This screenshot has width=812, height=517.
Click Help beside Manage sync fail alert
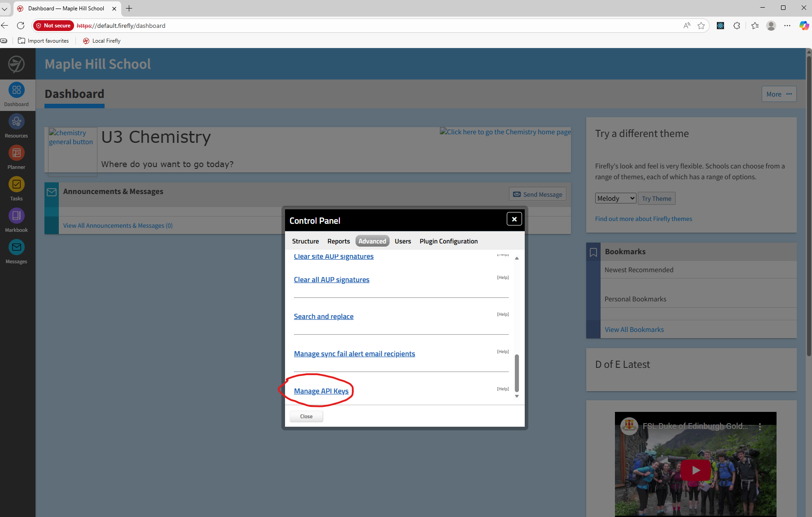tap(503, 352)
